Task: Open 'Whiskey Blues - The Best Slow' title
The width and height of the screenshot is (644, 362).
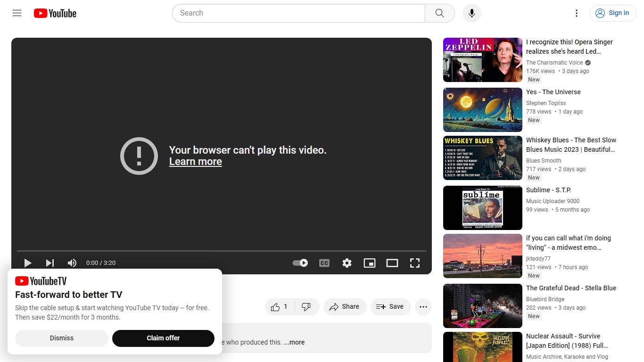Action: (571, 145)
